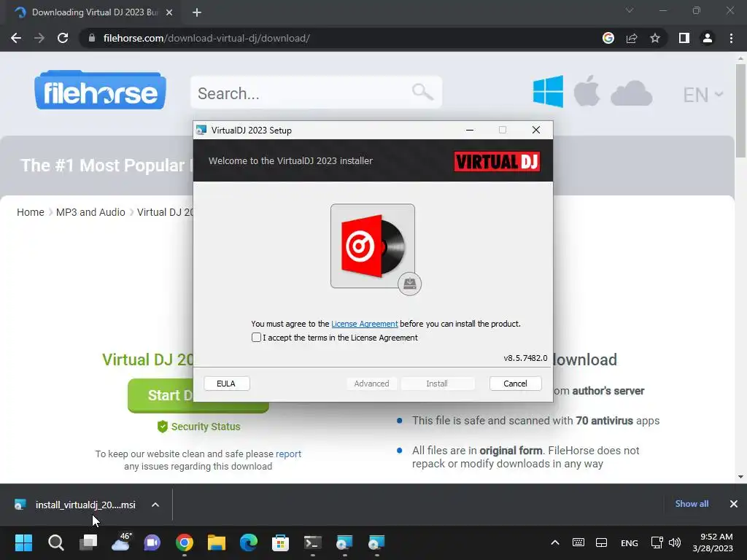Accept the License Agreement terms checkbox
Screen dimensions: 747x560
256,338
